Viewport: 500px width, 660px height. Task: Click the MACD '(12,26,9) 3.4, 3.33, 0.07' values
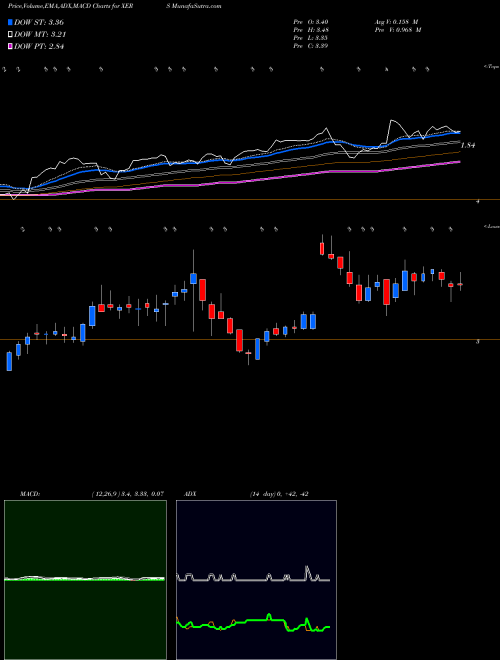tap(127, 494)
